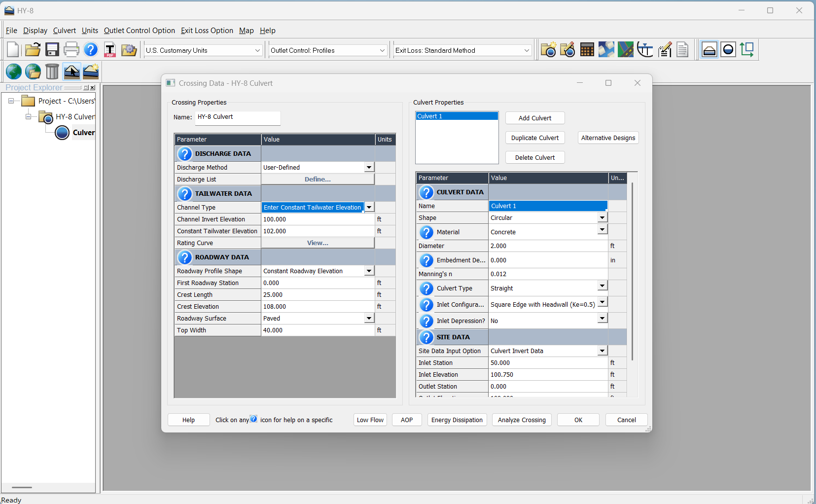Click the Energy Dissipation button
Screen dimensions: 816x504
coord(457,420)
